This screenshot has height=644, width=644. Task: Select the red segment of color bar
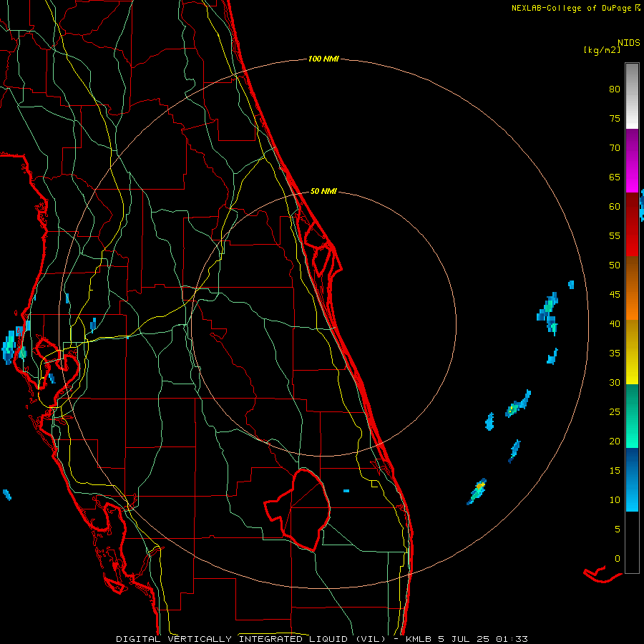(632, 224)
